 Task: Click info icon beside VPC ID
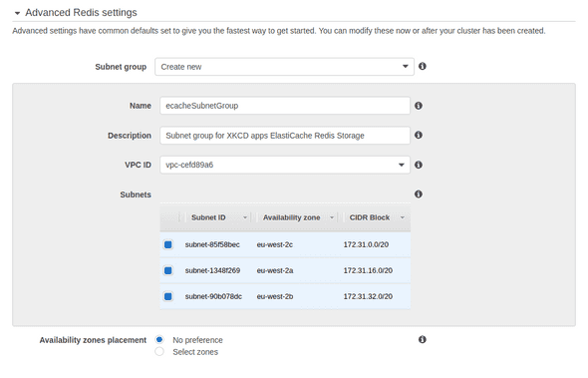419,165
